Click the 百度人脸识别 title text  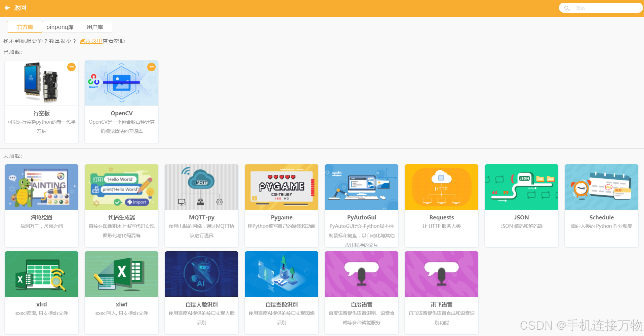tap(202, 304)
